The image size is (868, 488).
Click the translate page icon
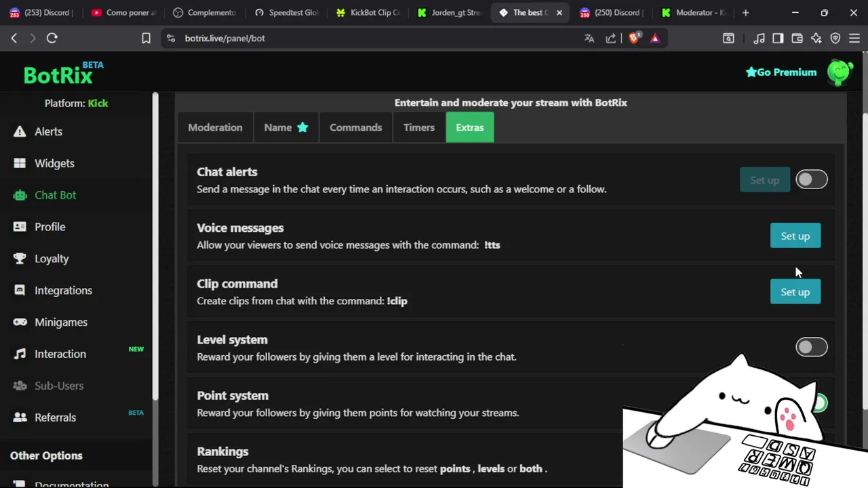(x=589, y=39)
